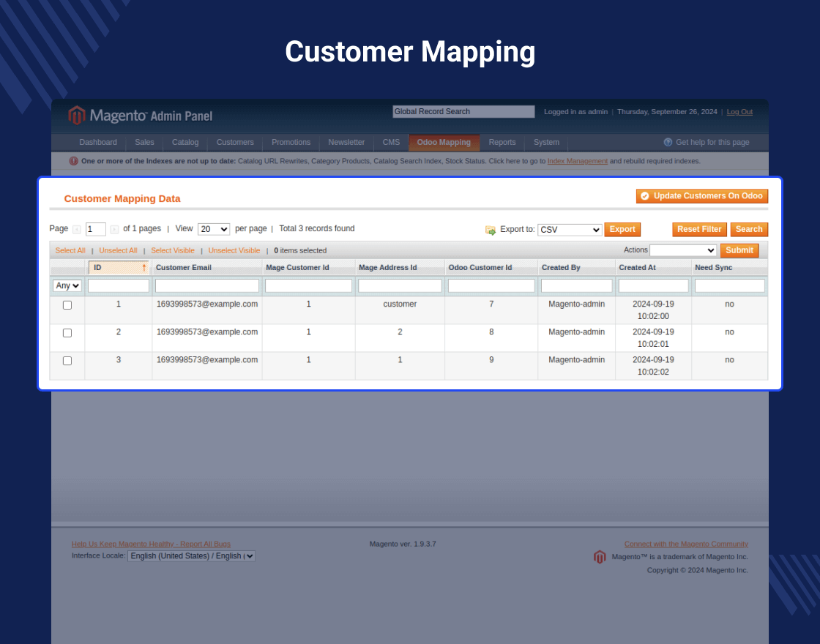Click Get help for this page link
This screenshot has width=820, height=644.
point(712,142)
